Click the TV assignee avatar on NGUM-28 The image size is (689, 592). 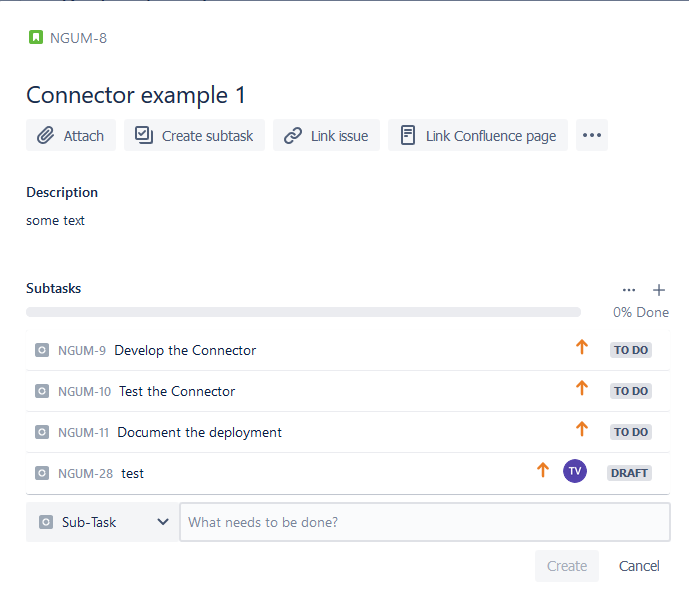(575, 471)
